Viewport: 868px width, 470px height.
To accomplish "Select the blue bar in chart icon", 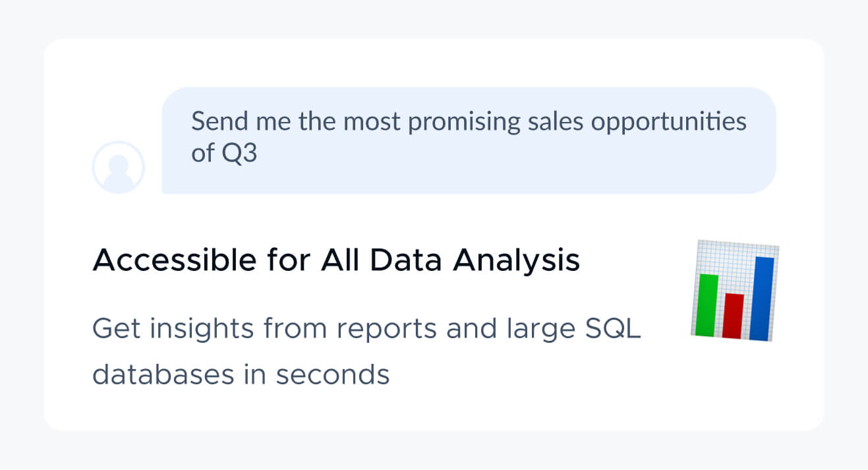I will tap(763, 299).
